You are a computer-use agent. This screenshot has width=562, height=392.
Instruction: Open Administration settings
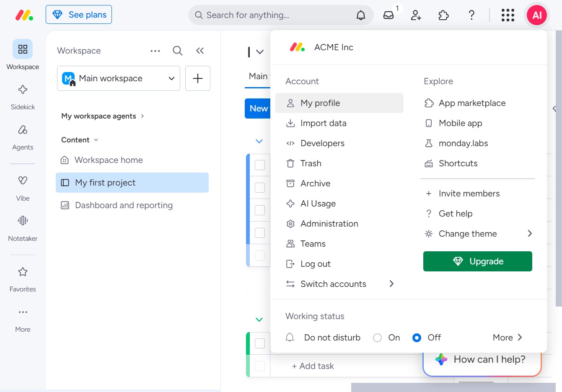(339, 224)
